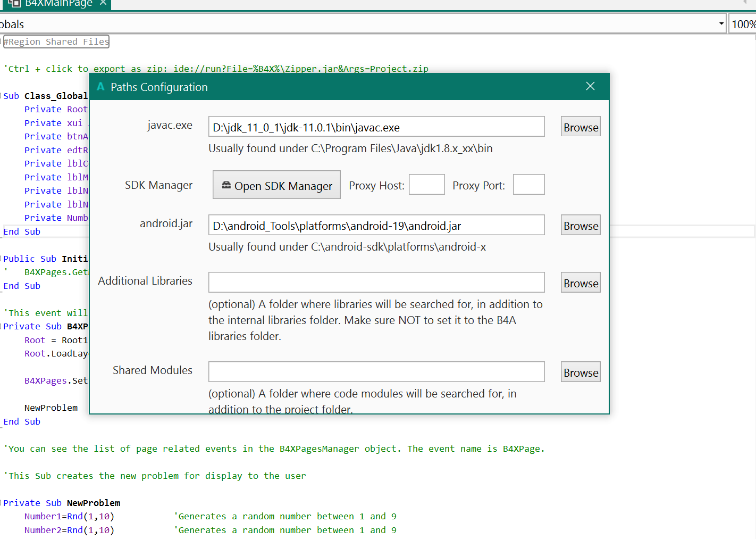Click the 'NewProblem' call line in code
The height and width of the screenshot is (539, 756).
pyautogui.click(x=51, y=408)
